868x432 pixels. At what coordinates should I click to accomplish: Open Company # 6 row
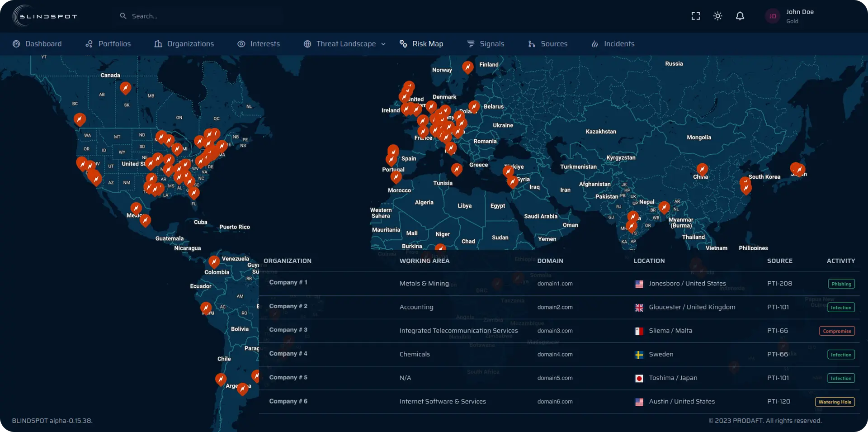coord(559,402)
